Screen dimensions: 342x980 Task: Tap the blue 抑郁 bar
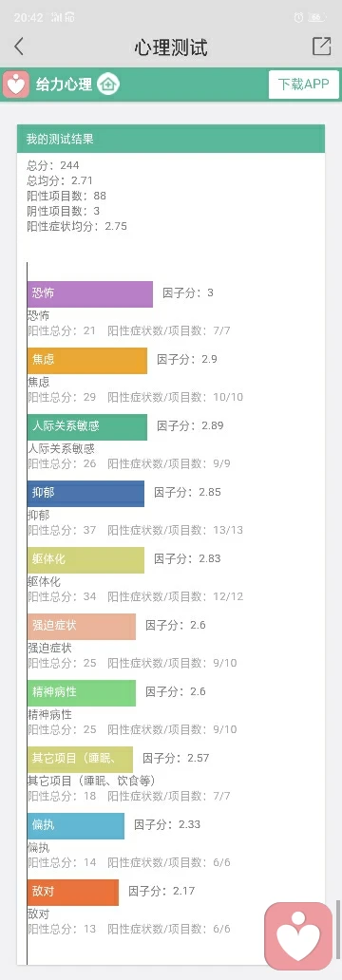pyautogui.click(x=85, y=494)
